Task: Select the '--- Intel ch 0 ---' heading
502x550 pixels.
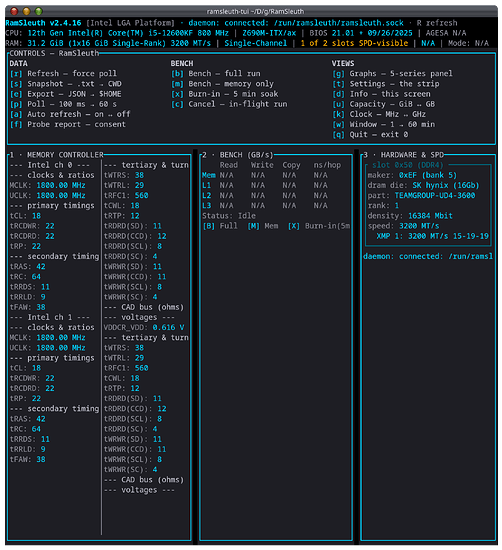Action: tap(50, 165)
